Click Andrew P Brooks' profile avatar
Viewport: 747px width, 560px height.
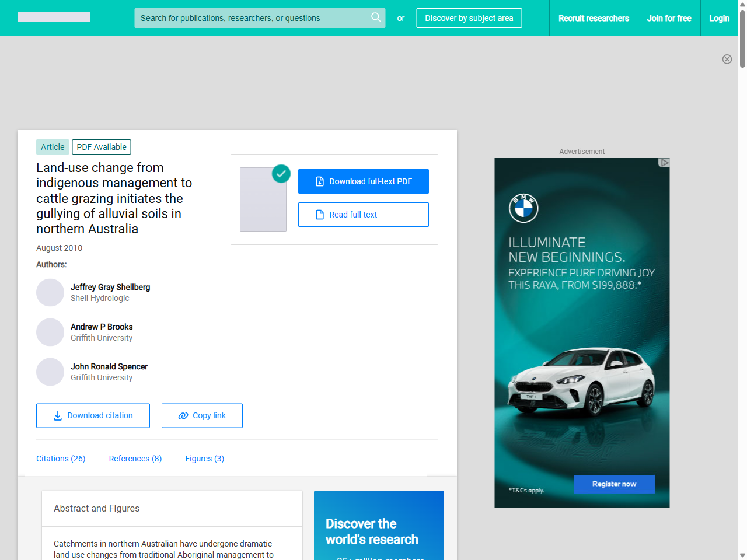tap(50, 332)
